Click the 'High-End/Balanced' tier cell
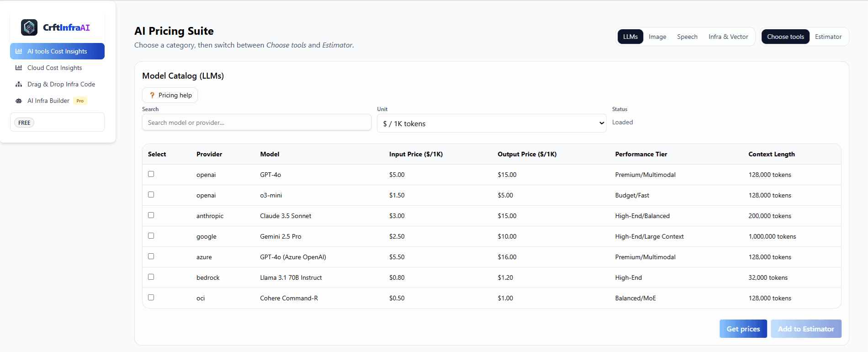 [x=642, y=216]
